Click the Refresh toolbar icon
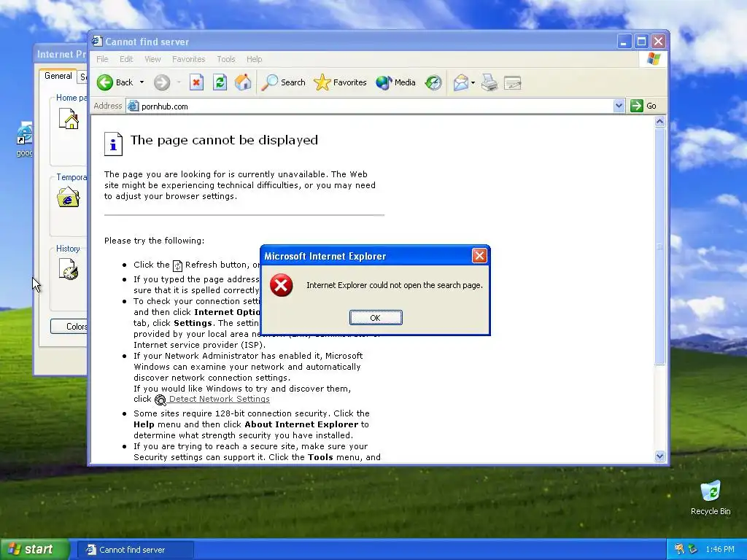This screenshot has width=747, height=560. (220, 82)
